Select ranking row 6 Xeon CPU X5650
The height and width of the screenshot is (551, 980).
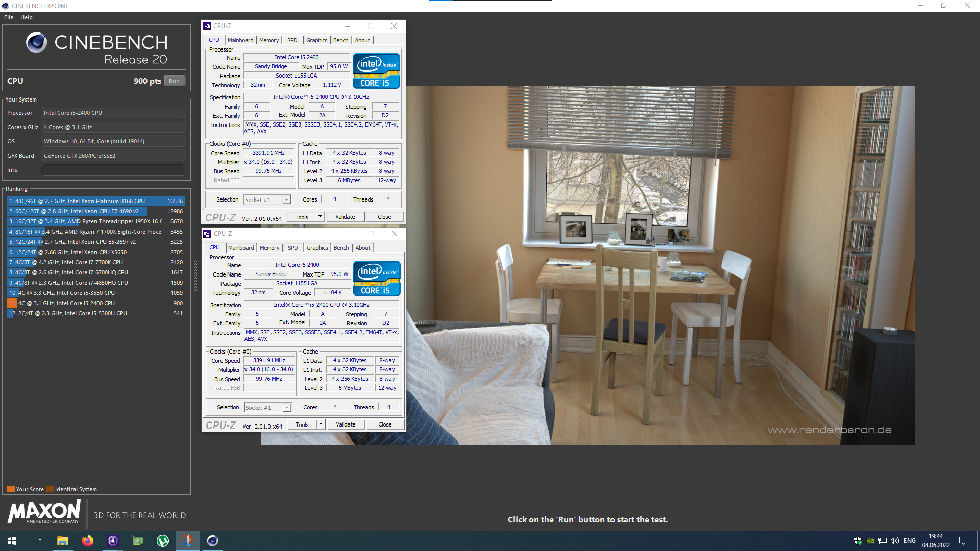click(96, 252)
